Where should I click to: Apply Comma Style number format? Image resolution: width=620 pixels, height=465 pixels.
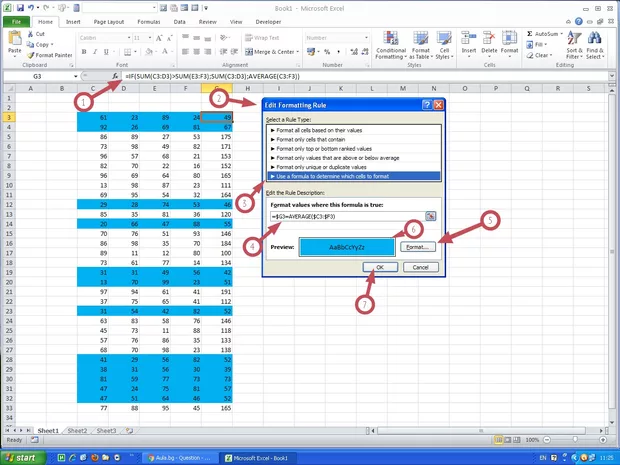338,52
